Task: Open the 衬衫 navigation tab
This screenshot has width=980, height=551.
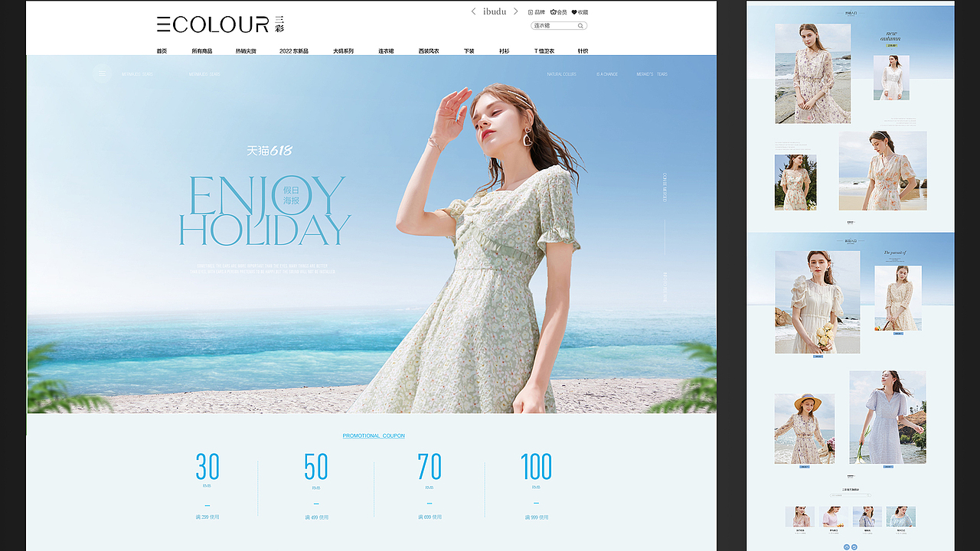Action: pos(504,51)
